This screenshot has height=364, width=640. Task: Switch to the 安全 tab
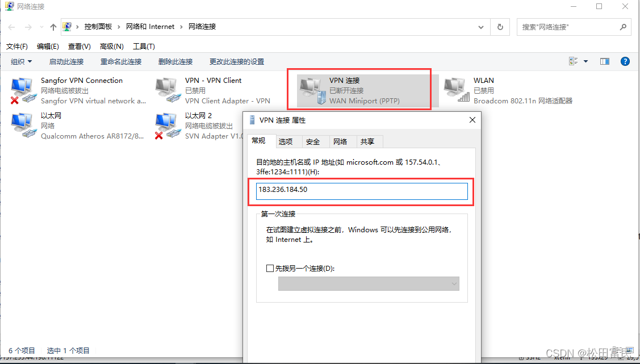point(313,141)
